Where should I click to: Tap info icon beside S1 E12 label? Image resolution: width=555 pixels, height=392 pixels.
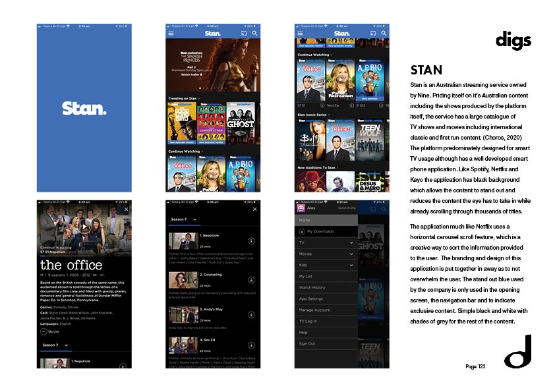(x=381, y=105)
